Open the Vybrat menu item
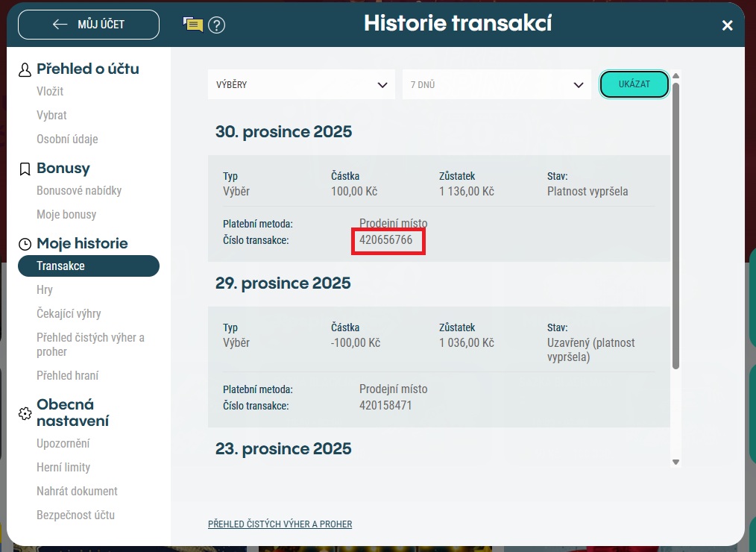 click(x=51, y=116)
